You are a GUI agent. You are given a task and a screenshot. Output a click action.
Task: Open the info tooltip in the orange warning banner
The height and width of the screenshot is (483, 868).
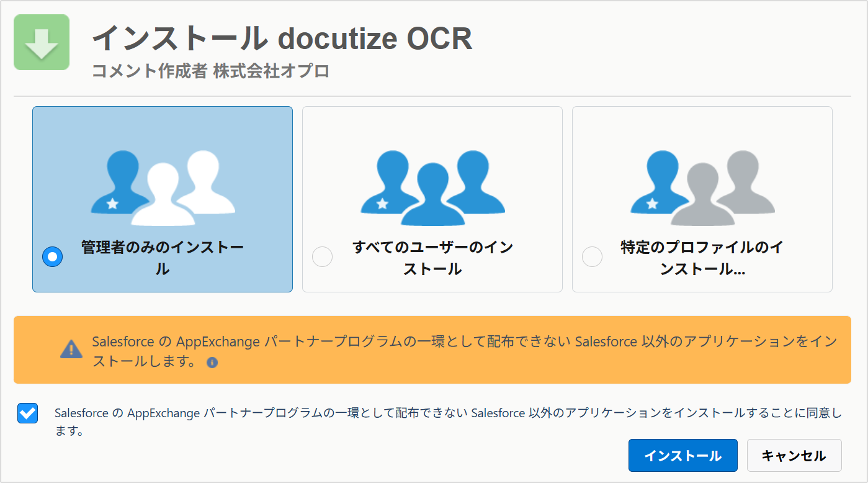[212, 363]
